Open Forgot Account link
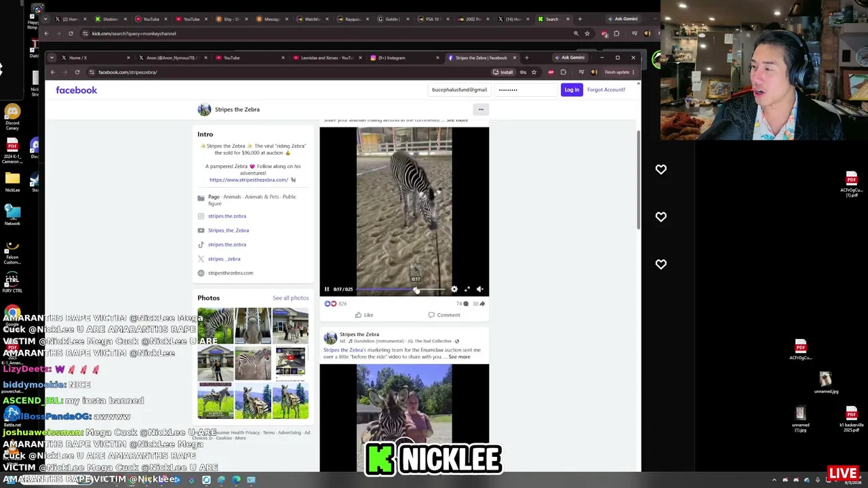 click(606, 89)
